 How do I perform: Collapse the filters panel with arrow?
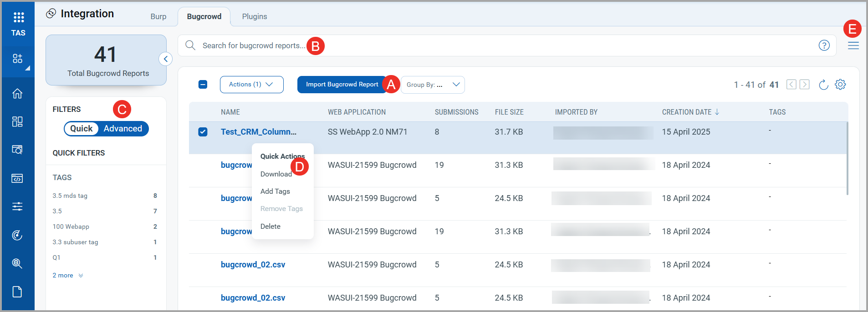[x=166, y=59]
